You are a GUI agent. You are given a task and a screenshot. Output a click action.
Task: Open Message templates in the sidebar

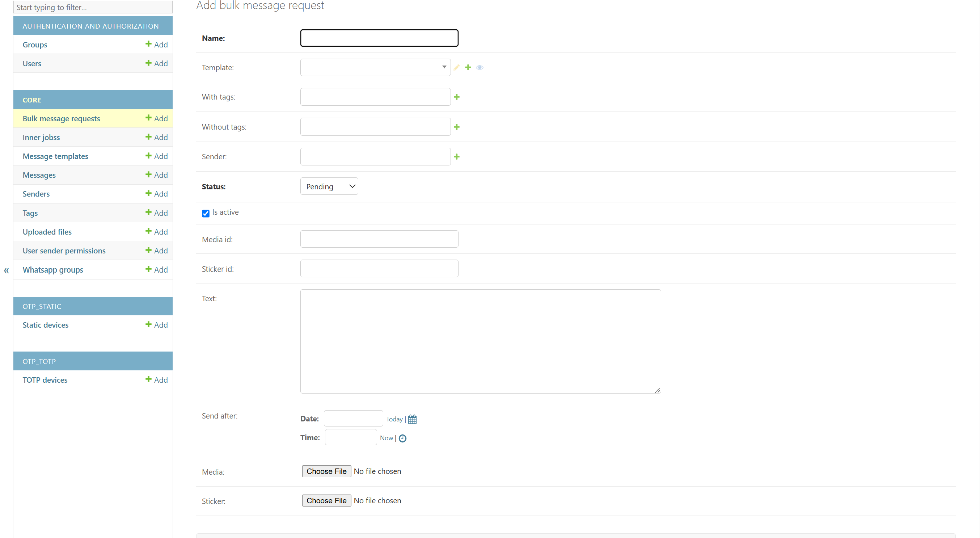click(55, 156)
